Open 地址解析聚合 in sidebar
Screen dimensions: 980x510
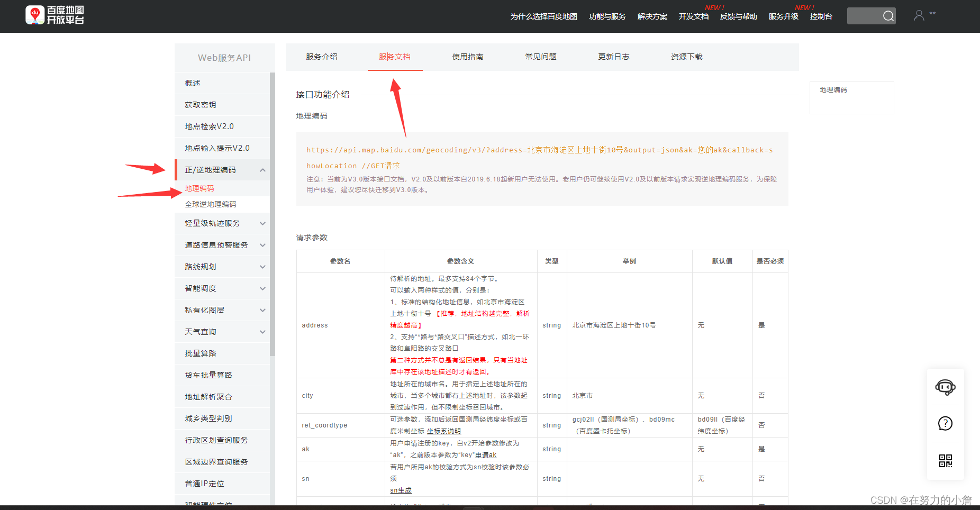222,397
